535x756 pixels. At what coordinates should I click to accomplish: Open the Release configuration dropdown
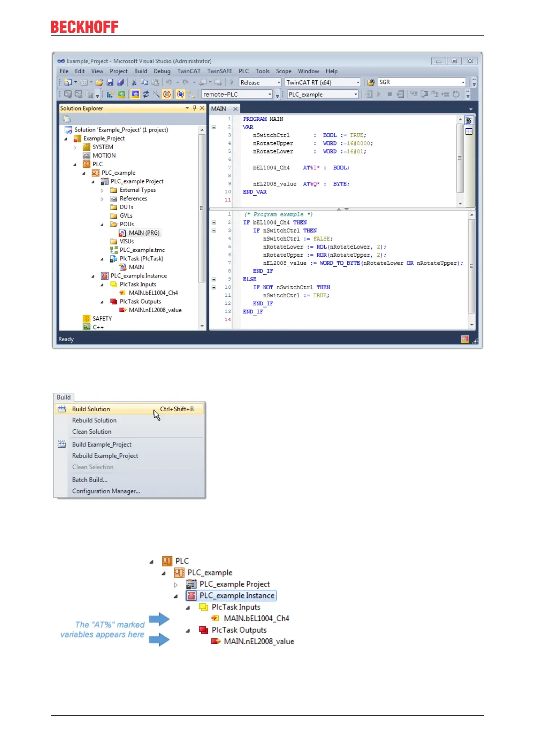(x=279, y=82)
